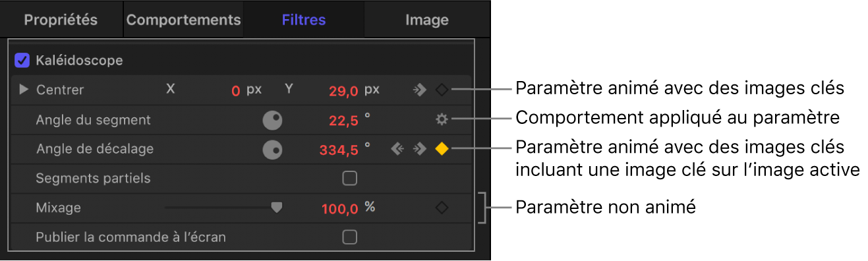This screenshot has width=868, height=261.
Task: Check Publier la commande à l'écran
Action: tap(350, 237)
